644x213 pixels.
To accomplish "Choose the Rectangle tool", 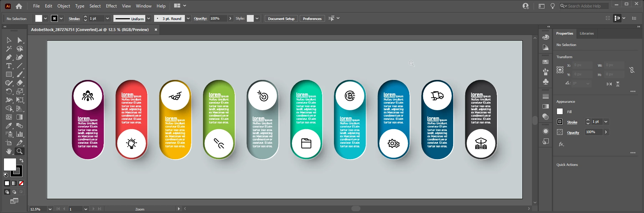I will 9,74.
